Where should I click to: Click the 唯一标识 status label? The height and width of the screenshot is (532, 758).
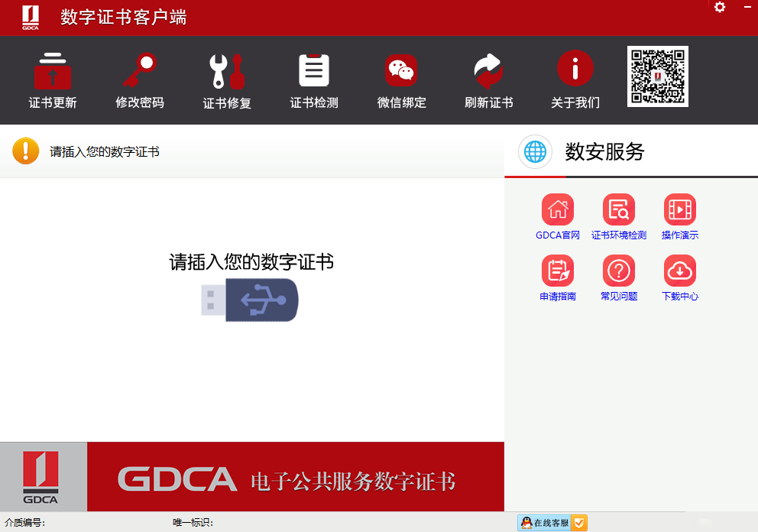[x=193, y=523]
